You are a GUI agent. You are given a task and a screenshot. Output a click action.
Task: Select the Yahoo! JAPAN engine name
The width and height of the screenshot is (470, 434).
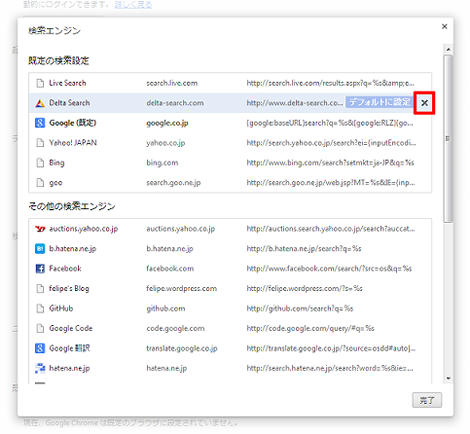pos(73,143)
